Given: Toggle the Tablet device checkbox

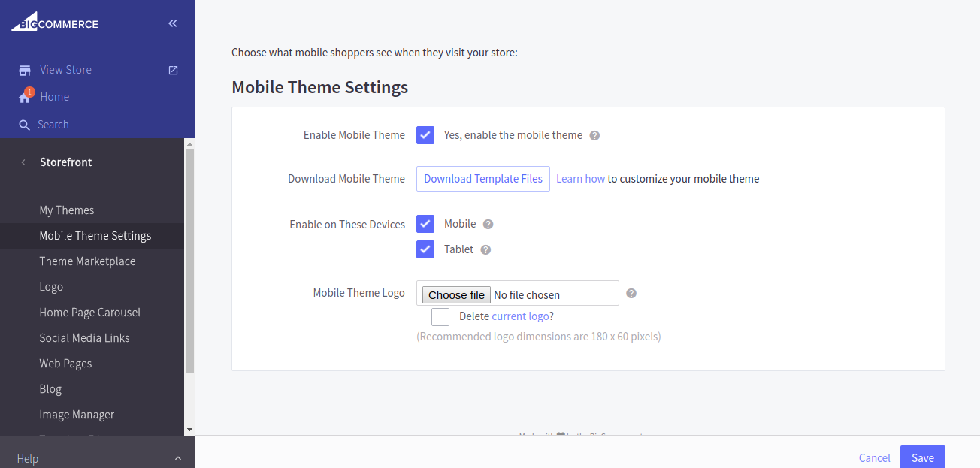Looking at the screenshot, I should 425,249.
